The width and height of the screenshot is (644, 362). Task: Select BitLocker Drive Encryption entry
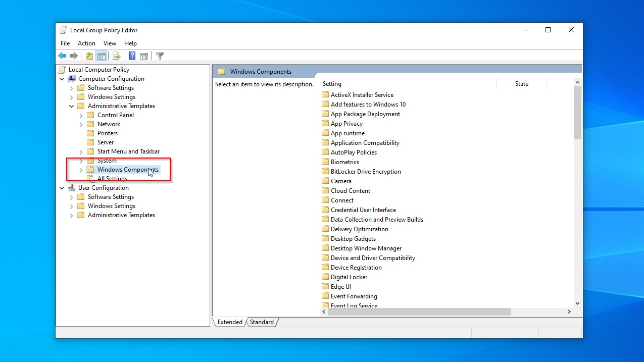[366, 171]
